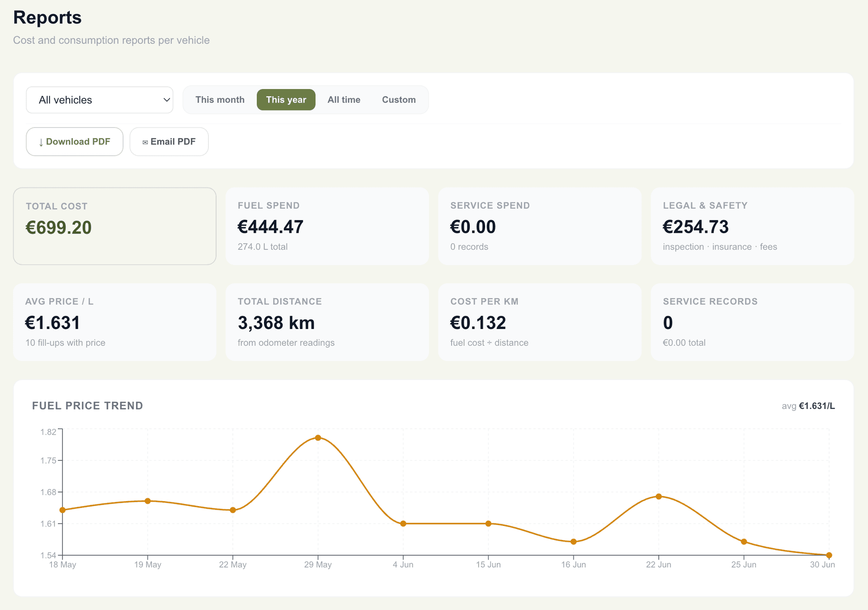The width and height of the screenshot is (868, 610).
Task: Click the Fuel Spend €444.47 value
Action: click(270, 227)
